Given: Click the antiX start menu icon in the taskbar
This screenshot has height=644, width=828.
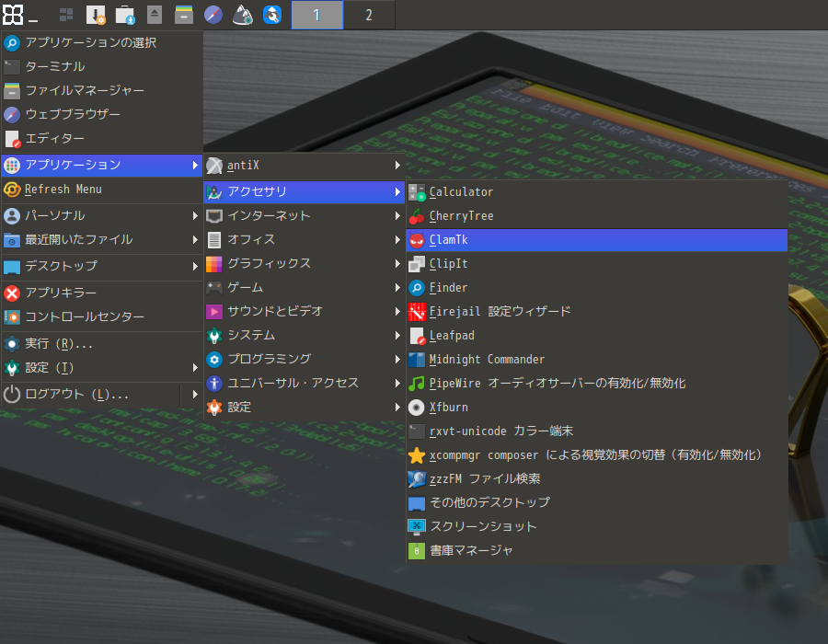Looking at the screenshot, I should point(13,14).
